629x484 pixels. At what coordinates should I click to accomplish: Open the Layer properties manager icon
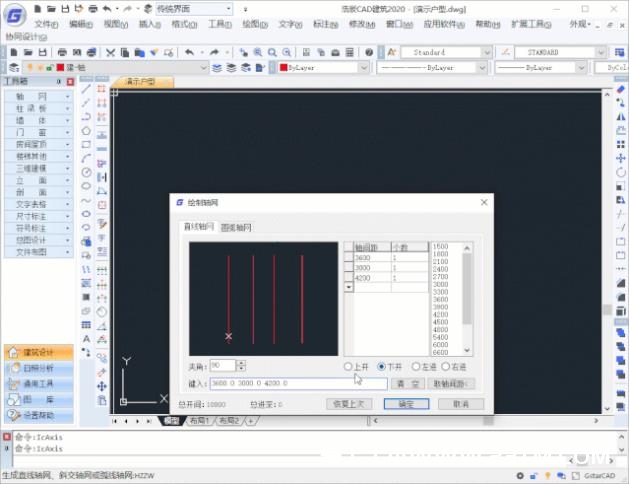(14, 67)
